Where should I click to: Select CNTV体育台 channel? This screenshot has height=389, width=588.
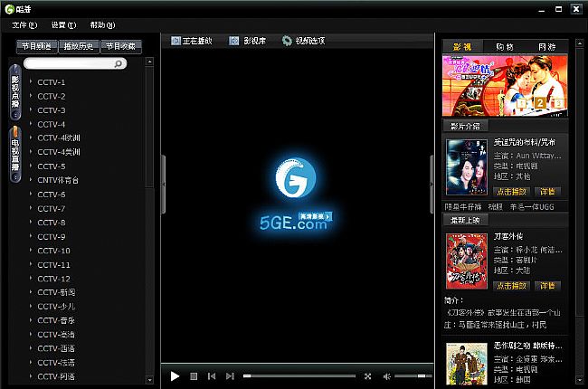tap(58, 180)
